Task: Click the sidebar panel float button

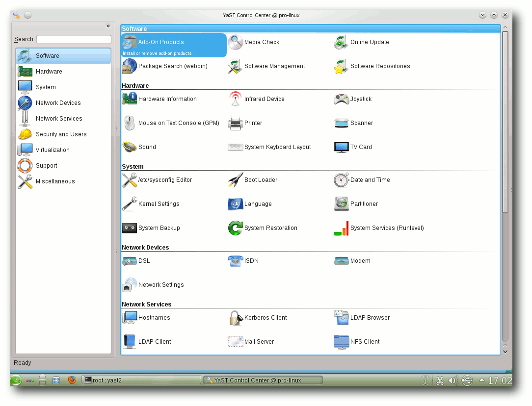Action: [x=108, y=26]
